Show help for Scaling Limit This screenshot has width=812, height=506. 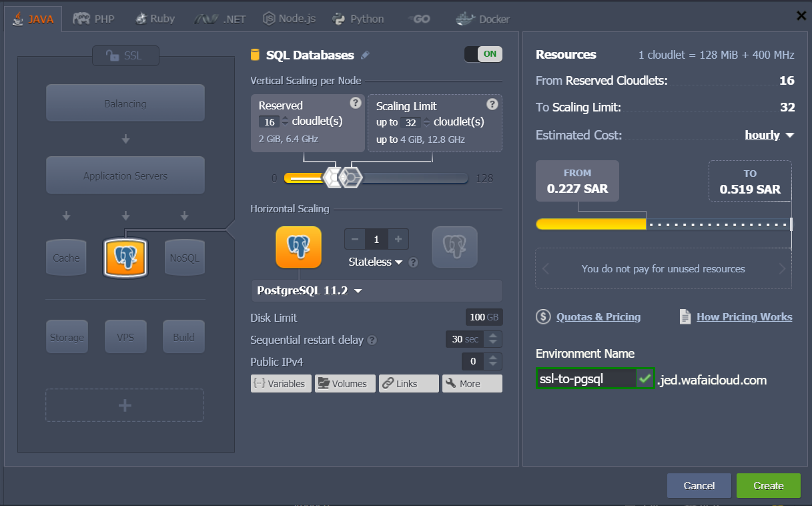[492, 103]
